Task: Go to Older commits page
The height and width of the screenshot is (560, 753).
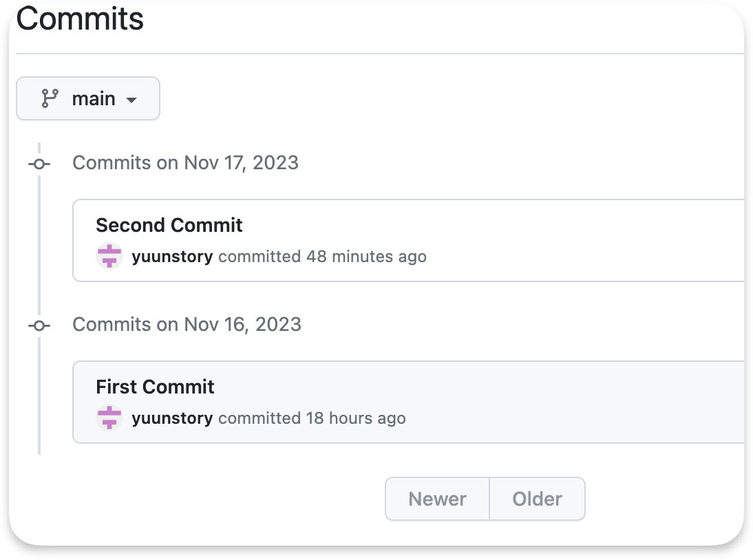Action: (x=537, y=499)
